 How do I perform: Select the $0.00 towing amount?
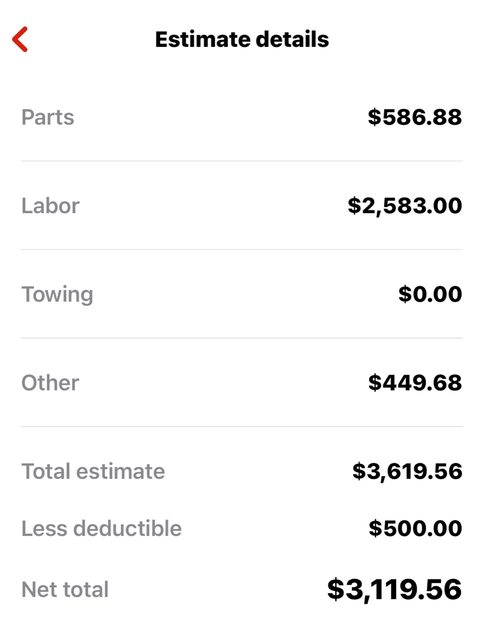point(430,294)
